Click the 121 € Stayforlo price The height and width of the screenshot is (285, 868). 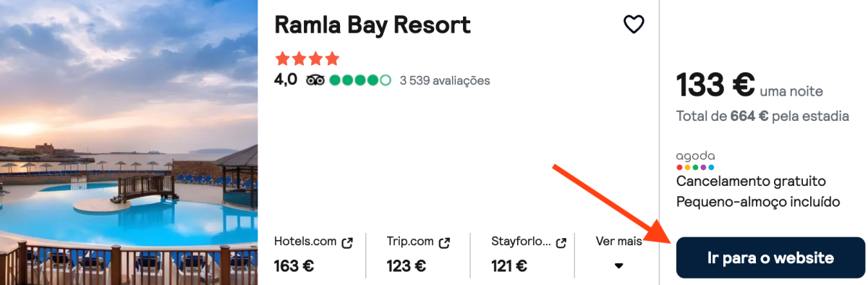[509, 265]
